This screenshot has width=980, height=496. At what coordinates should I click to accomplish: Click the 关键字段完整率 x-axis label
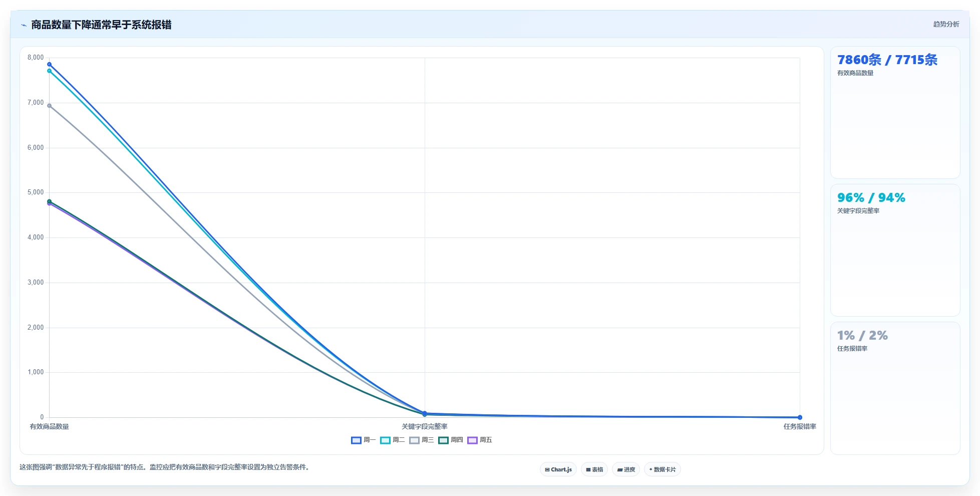(425, 426)
